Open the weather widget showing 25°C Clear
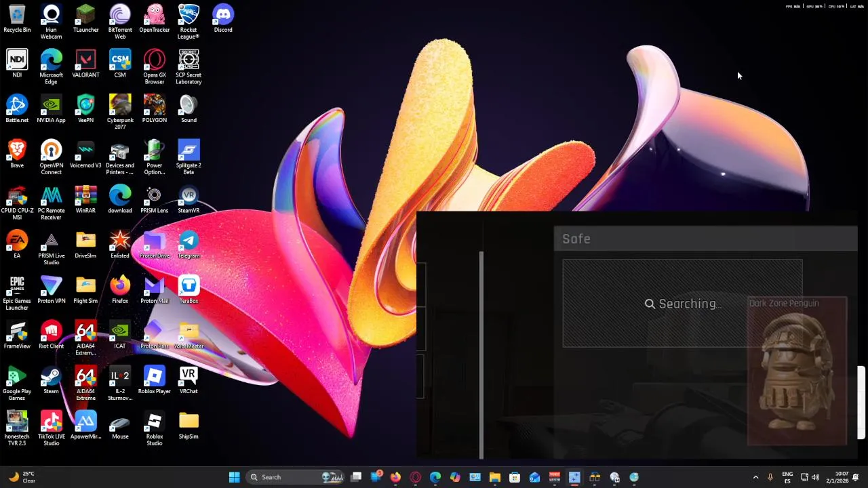 (20, 477)
